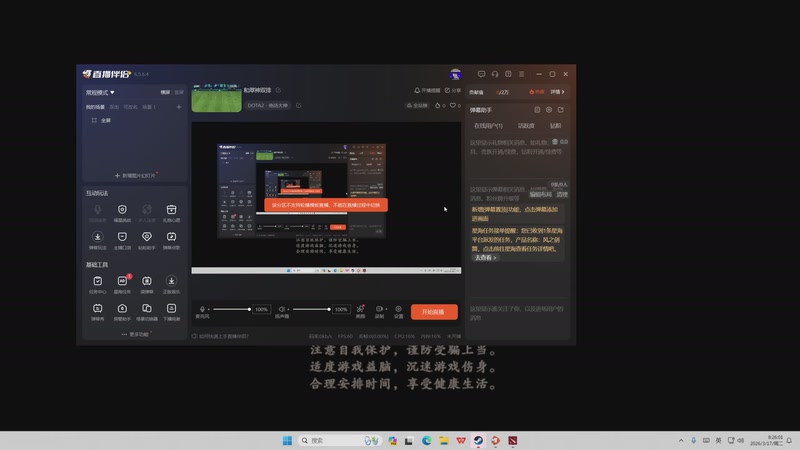Click the 录制 record icon
The height and width of the screenshot is (450, 800).
point(379,309)
